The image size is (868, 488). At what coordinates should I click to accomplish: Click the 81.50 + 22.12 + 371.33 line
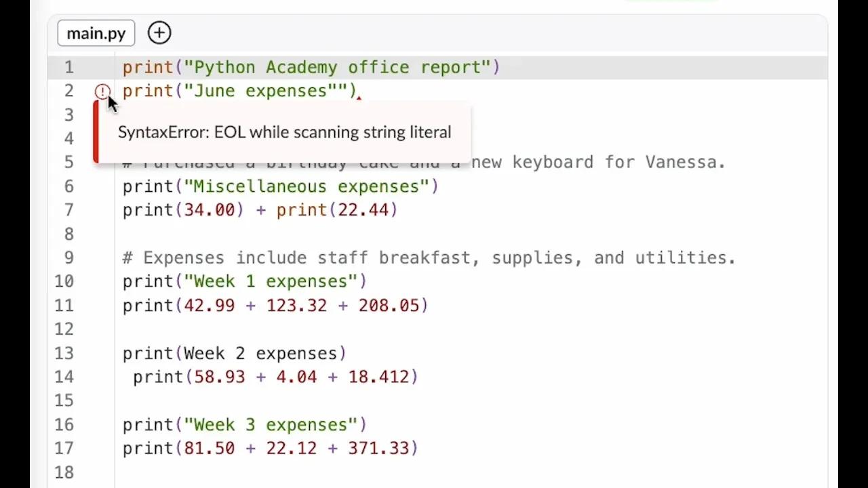(x=270, y=449)
